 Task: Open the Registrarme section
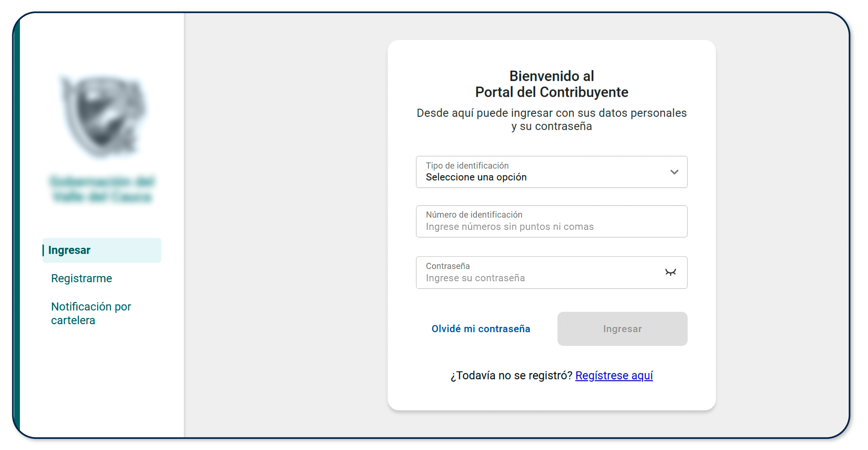coord(82,278)
